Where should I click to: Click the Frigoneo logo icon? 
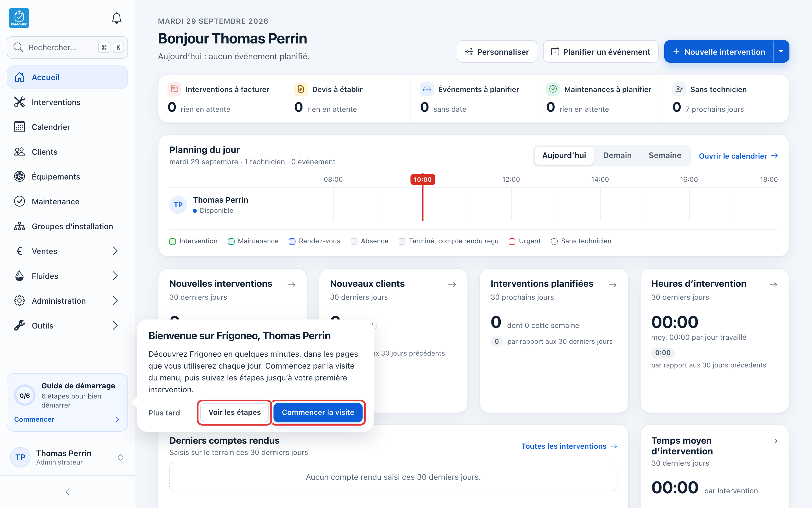click(x=19, y=18)
